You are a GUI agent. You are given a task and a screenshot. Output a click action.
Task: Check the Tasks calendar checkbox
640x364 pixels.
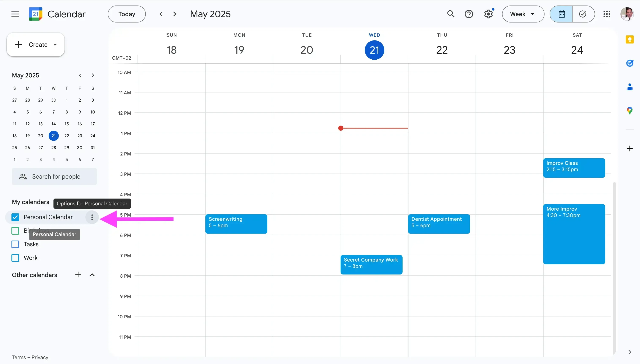[x=15, y=244]
